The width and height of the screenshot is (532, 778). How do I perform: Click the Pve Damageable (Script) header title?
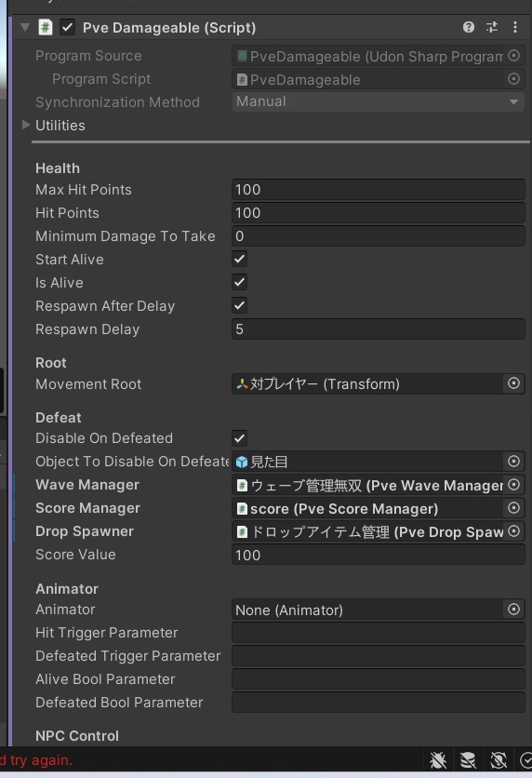point(169,28)
